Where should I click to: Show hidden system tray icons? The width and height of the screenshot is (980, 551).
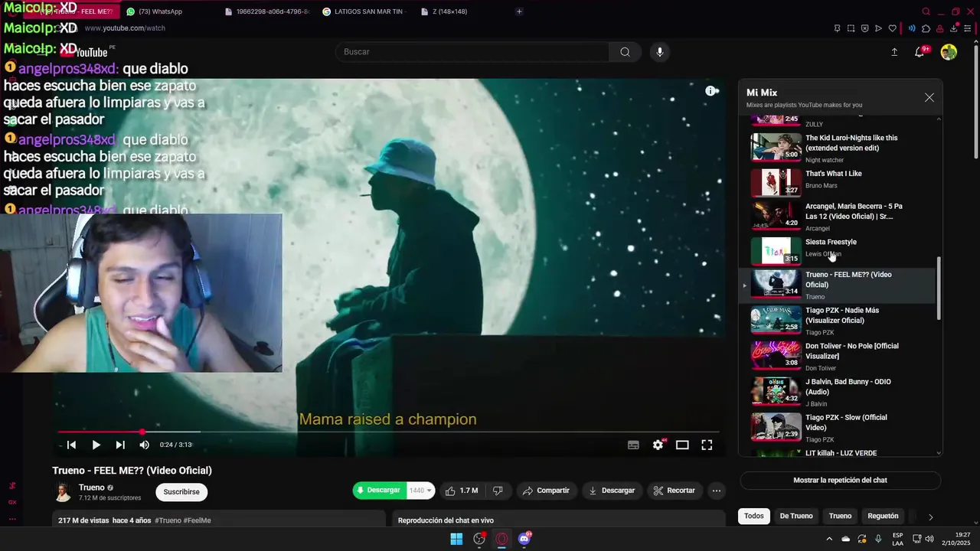point(829,539)
